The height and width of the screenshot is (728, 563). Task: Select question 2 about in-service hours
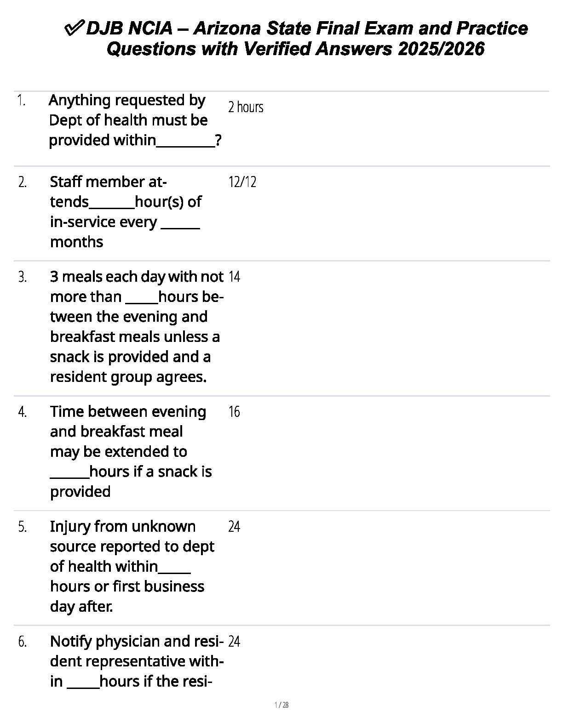(126, 212)
